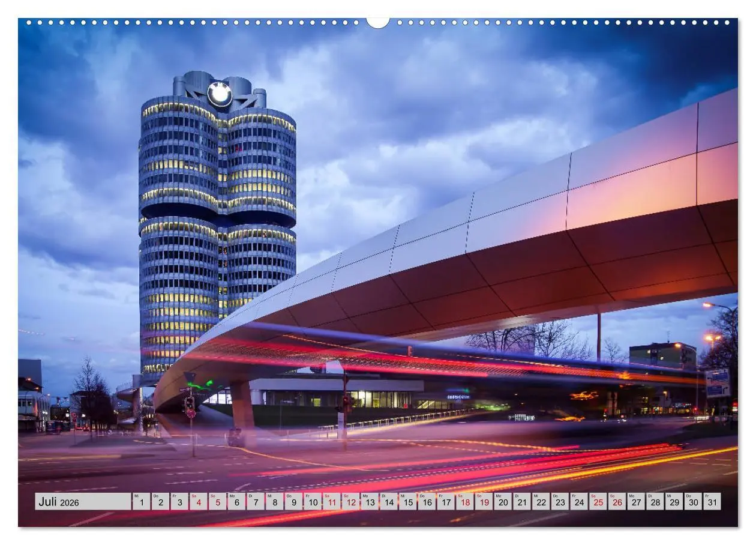Choose day 7 (Di) in the date row
The image size is (756, 545).
tap(256, 502)
